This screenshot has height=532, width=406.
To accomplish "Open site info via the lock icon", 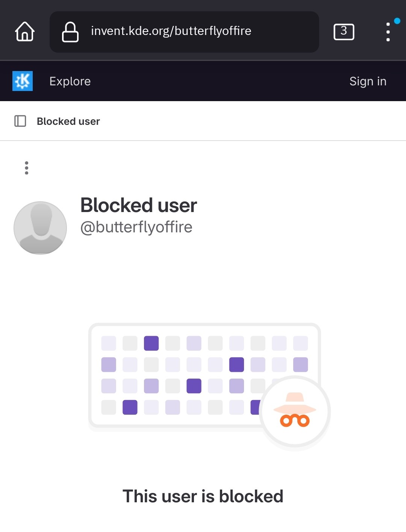I will tap(70, 32).
